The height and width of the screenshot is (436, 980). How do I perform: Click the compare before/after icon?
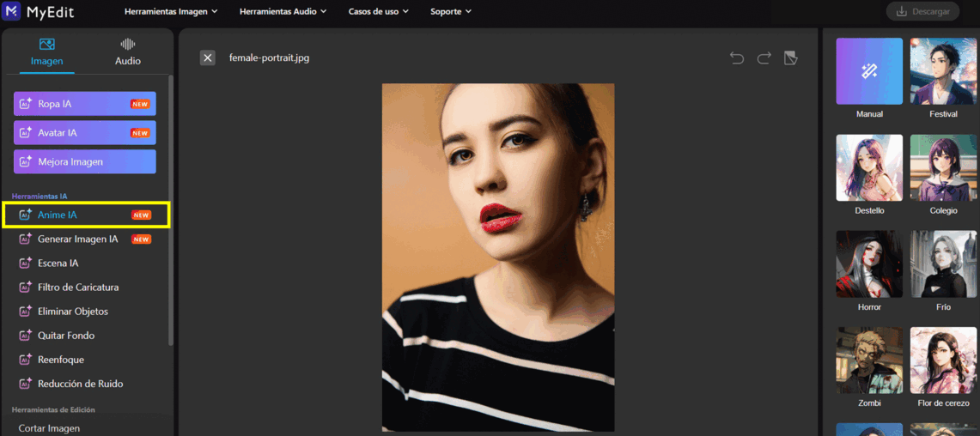tap(791, 58)
